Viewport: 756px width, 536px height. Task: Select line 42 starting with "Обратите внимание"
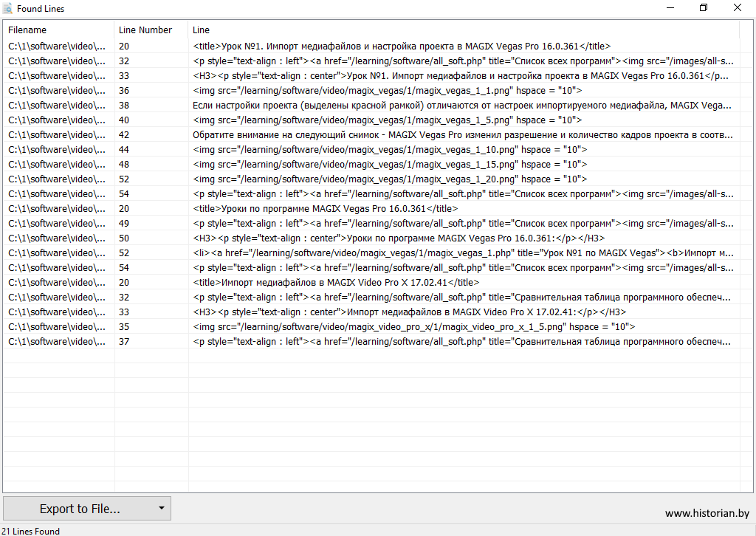(x=461, y=134)
